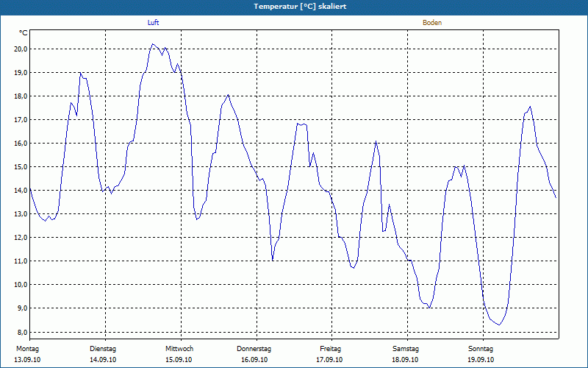Click the 11,0 y-axis value
The image size is (588, 368).
tap(21, 261)
